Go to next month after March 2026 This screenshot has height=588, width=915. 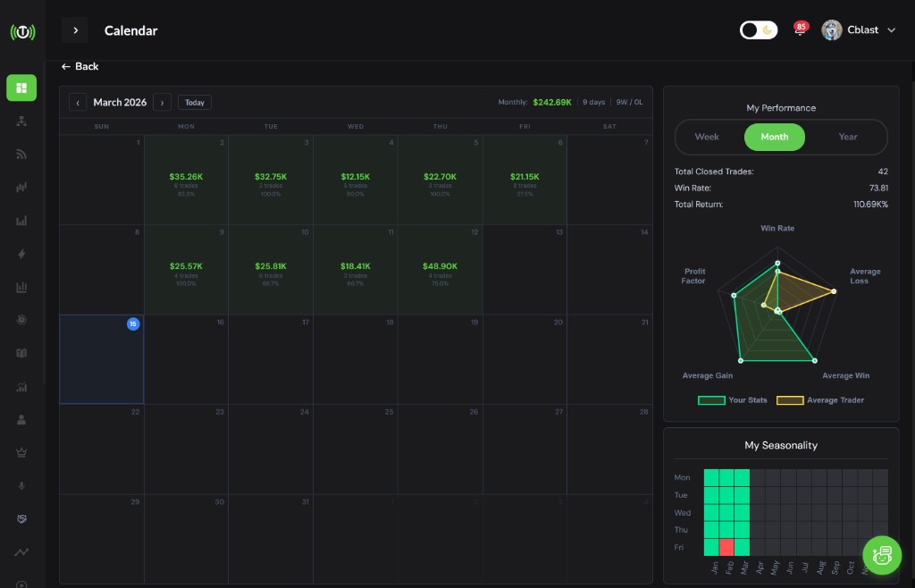(162, 103)
